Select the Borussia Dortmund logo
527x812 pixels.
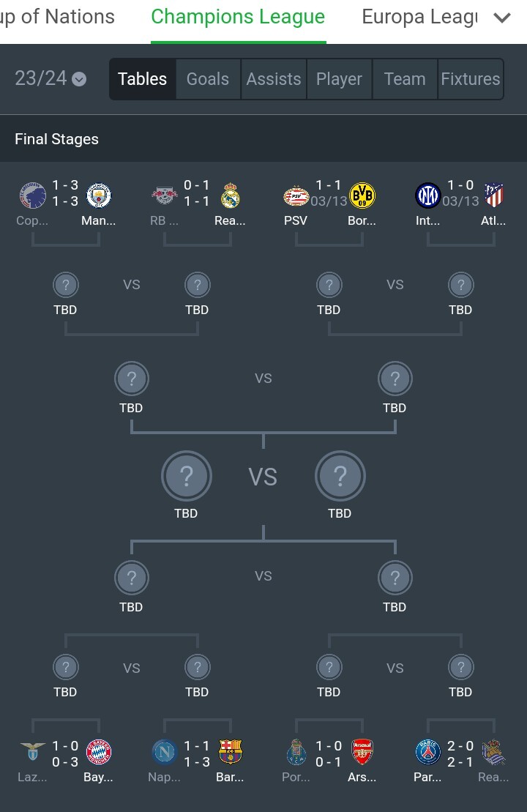pyautogui.click(x=362, y=195)
